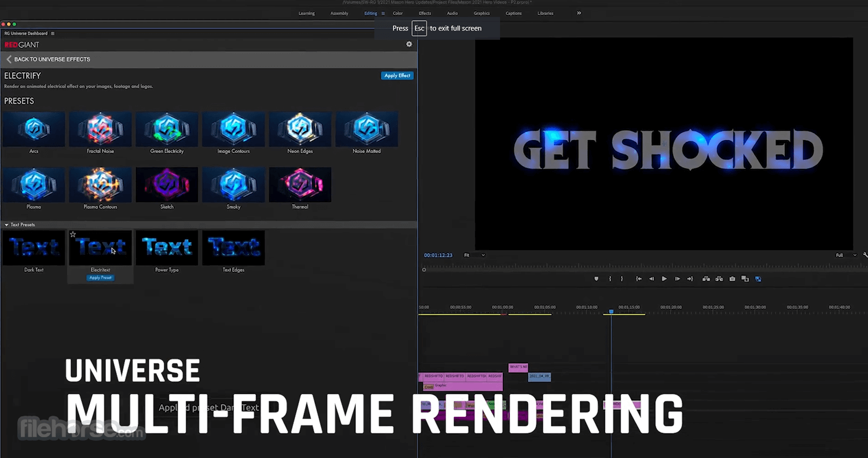
Task: Select the Thermal preset thumbnail
Action: coord(300,185)
